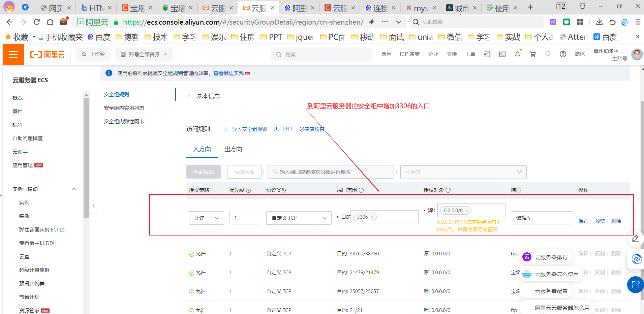Viewport: 644px width, 314px height.
Task: Go to browser home page
Action: (50, 22)
